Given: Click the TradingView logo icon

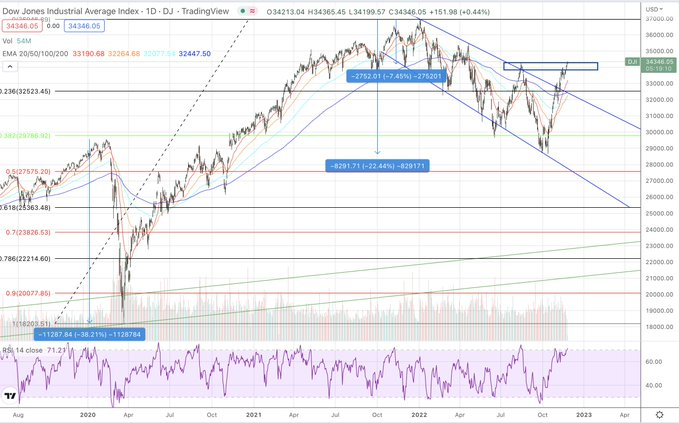Looking at the screenshot, I should pos(10,396).
